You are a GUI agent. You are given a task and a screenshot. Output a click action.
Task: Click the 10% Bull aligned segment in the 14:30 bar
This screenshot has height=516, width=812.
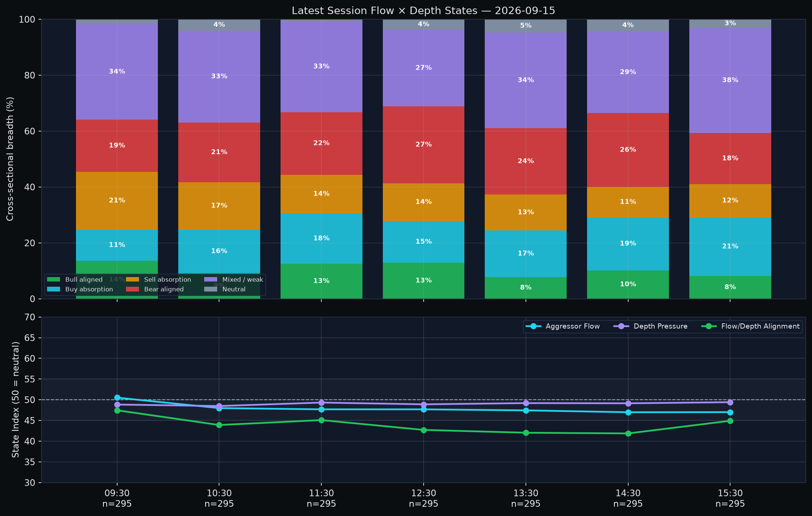tap(628, 284)
